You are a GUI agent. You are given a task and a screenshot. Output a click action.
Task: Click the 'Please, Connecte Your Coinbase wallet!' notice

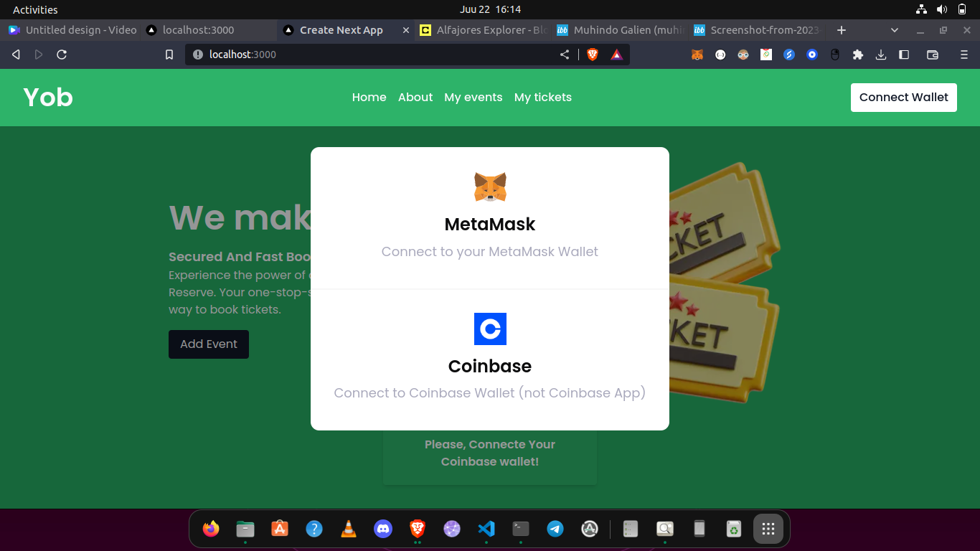click(x=490, y=453)
